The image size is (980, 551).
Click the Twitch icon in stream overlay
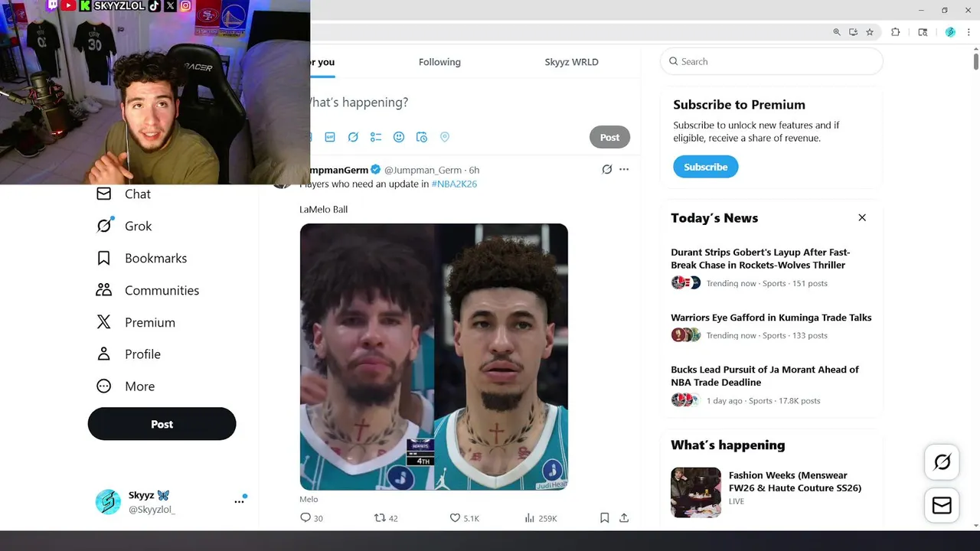(x=53, y=5)
